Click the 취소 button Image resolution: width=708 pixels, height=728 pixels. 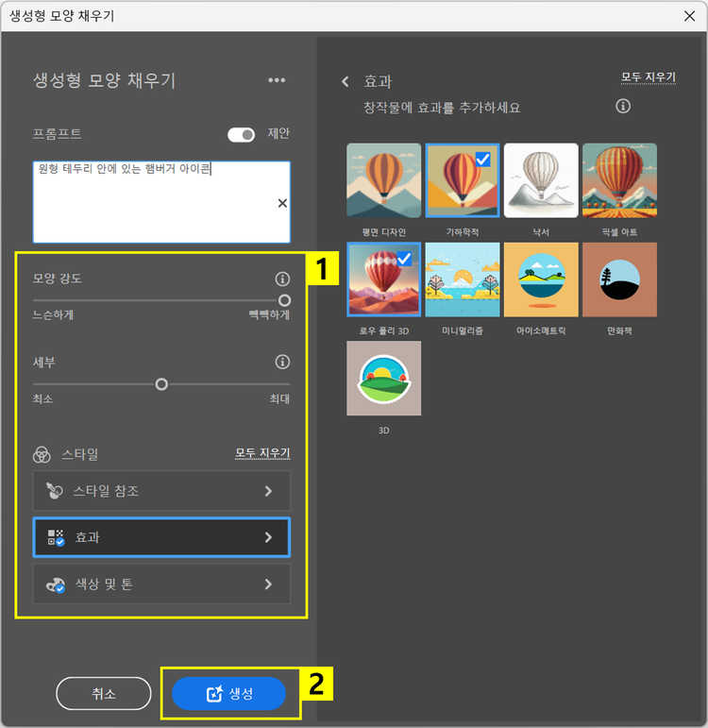tap(104, 694)
